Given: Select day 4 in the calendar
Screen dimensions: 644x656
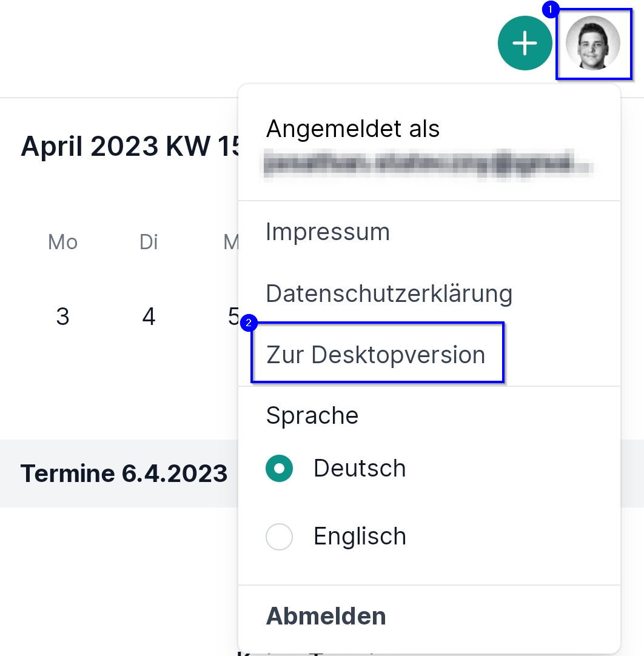Looking at the screenshot, I should 149,316.
